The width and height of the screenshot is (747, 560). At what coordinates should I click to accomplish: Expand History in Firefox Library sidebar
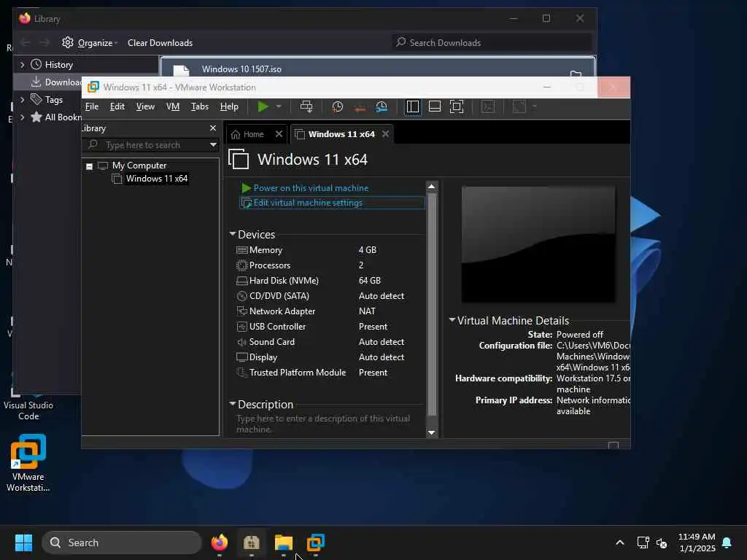[23, 65]
